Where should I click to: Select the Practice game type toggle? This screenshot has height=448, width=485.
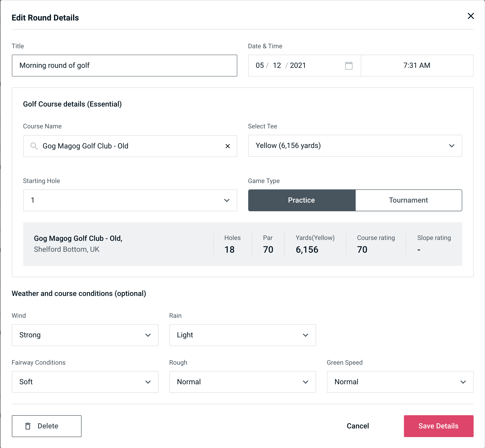point(301,200)
